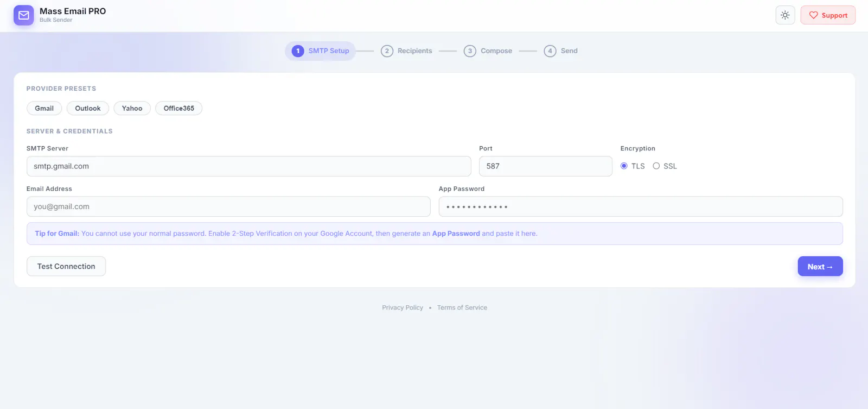Select TLS encryption radio button
This screenshot has height=409, width=868.
(624, 166)
